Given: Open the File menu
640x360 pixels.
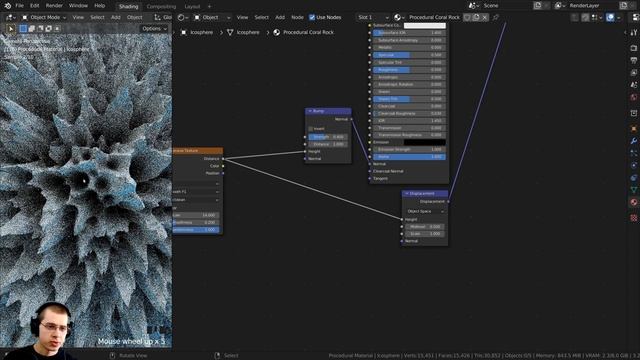Looking at the screenshot, I should pos(19,6).
